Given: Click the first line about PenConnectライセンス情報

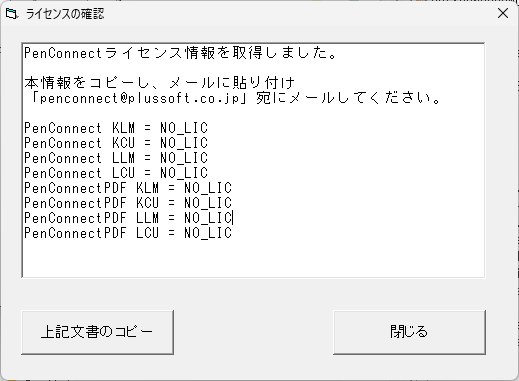Looking at the screenshot, I should click(180, 53).
